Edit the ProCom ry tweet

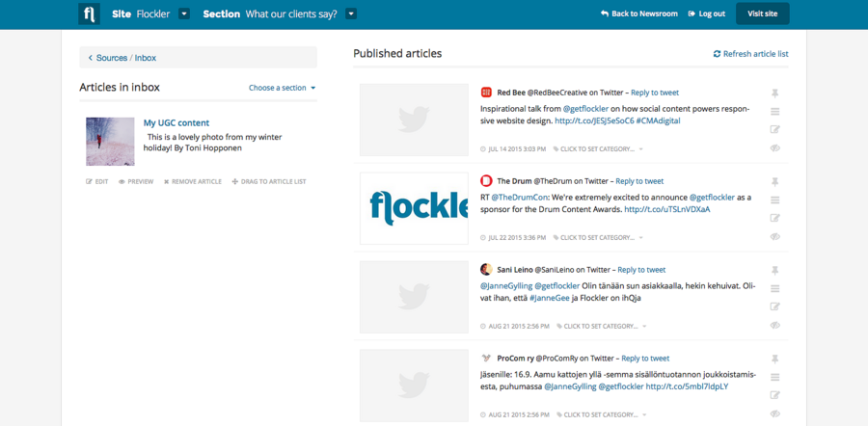(x=775, y=395)
